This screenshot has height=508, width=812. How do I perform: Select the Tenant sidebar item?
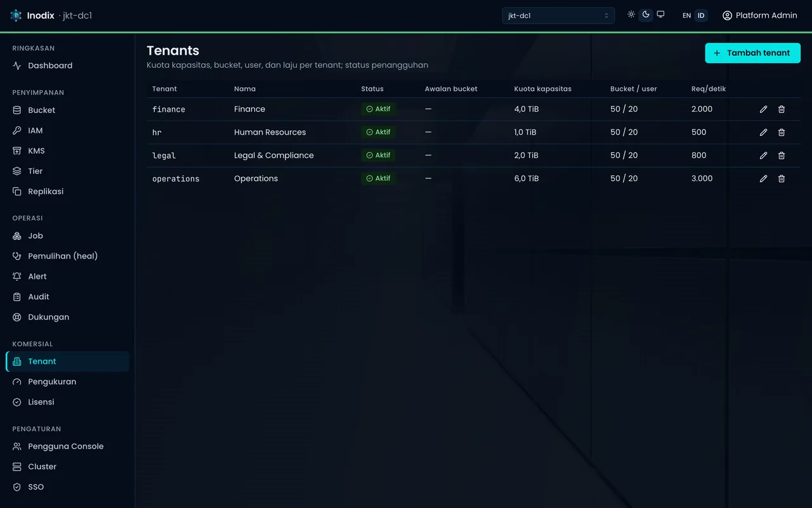tap(67, 361)
